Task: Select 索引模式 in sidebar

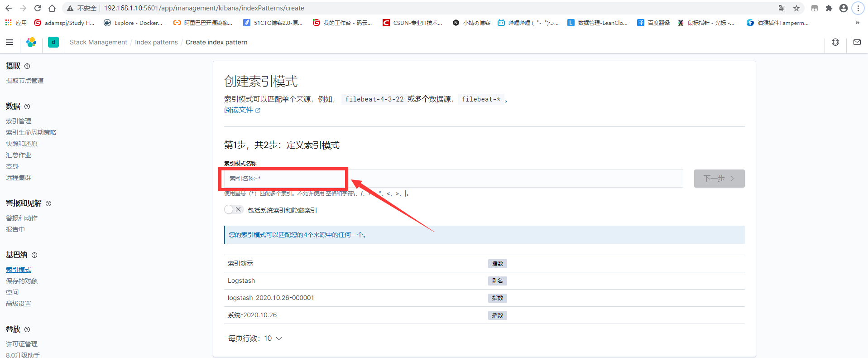Action: 19,270
